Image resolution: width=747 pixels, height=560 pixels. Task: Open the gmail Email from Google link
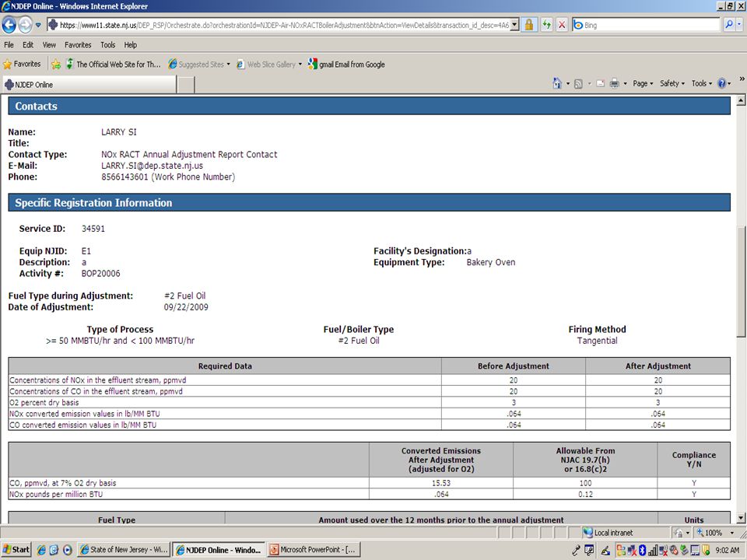click(346, 65)
